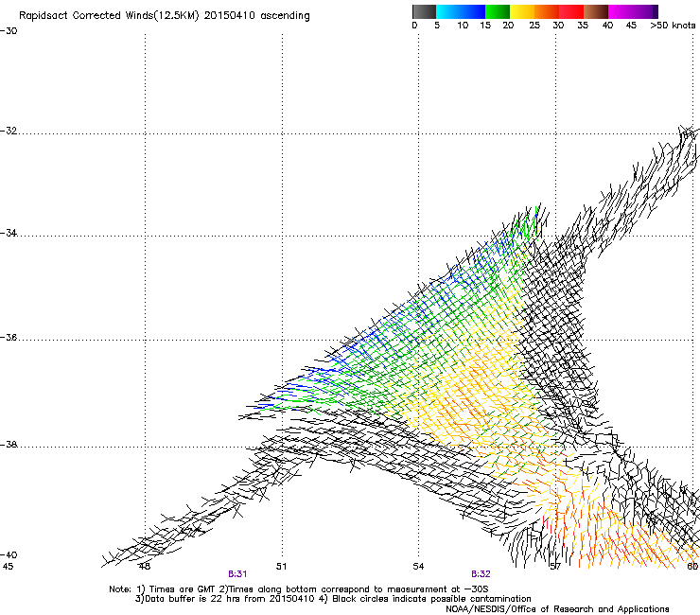The image size is (700, 615).
Task: Click the '54' longitude axis label
Action: tap(418, 567)
